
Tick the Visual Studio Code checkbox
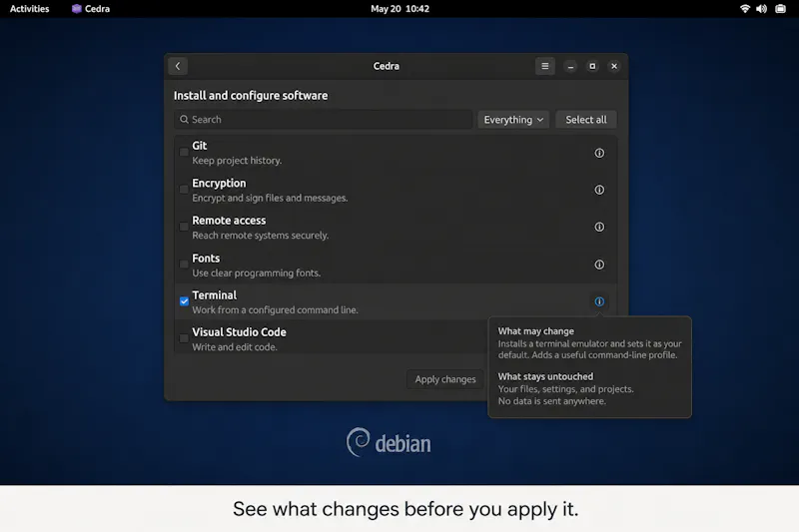coord(184,338)
